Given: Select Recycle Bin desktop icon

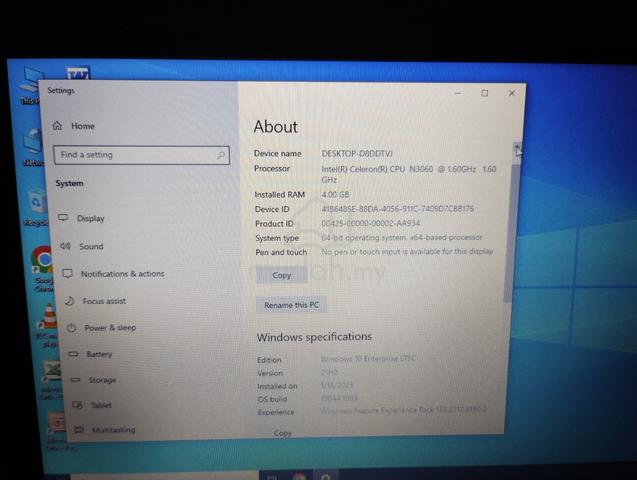Looking at the screenshot, I should tap(36, 207).
